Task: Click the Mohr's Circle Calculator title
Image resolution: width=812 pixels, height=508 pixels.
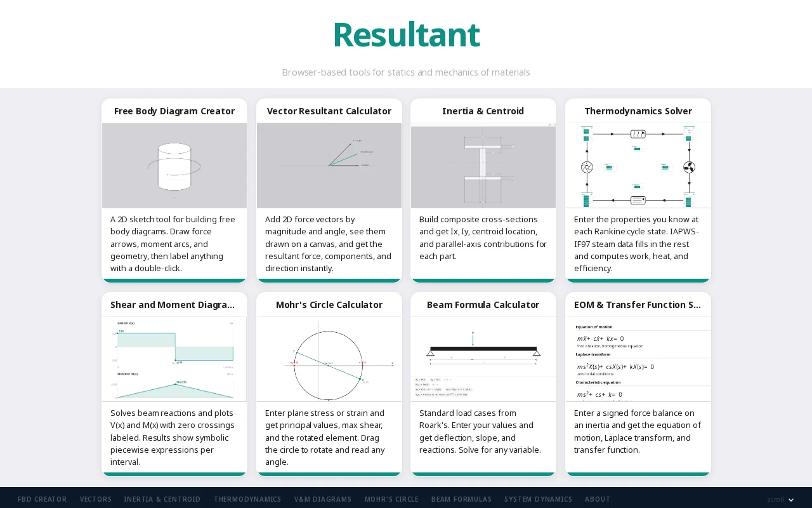Action: [329, 305]
